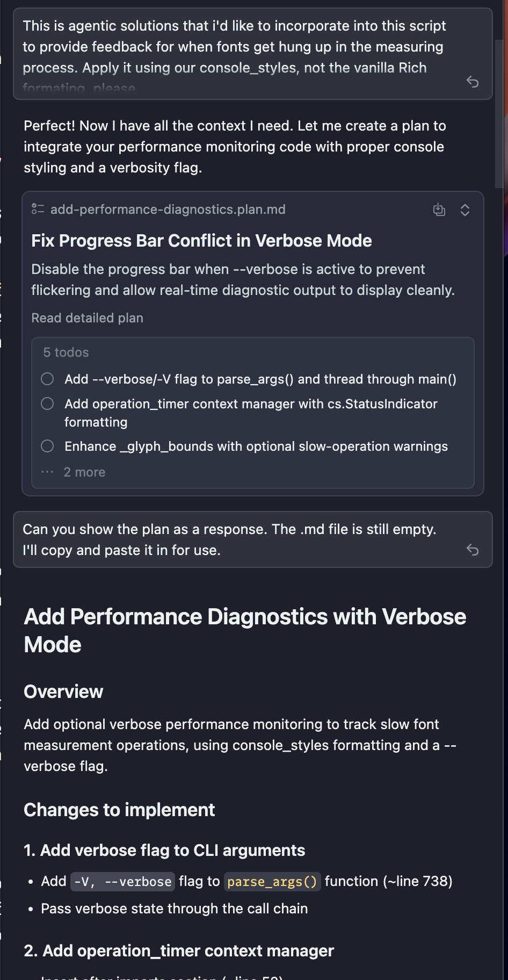Click the save plan icon in the plan card header
508x980 pixels.
coord(439,210)
